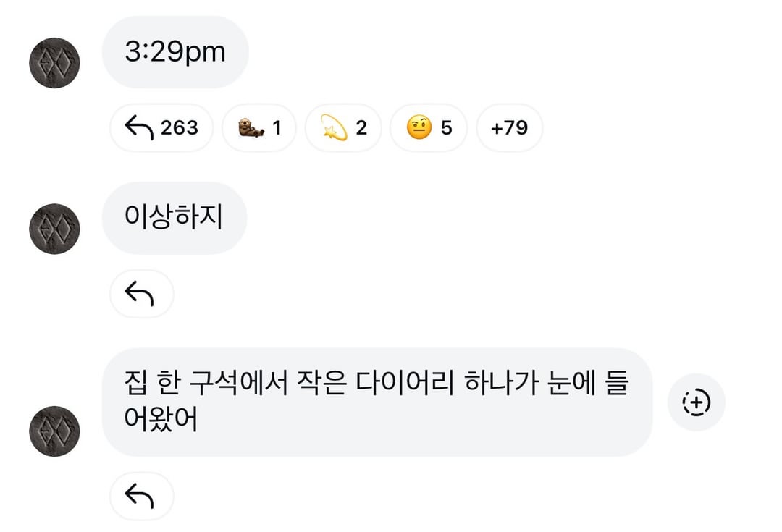Screen dimensions: 782x532
Task: Expand the 263 replies thread
Action: point(161,128)
